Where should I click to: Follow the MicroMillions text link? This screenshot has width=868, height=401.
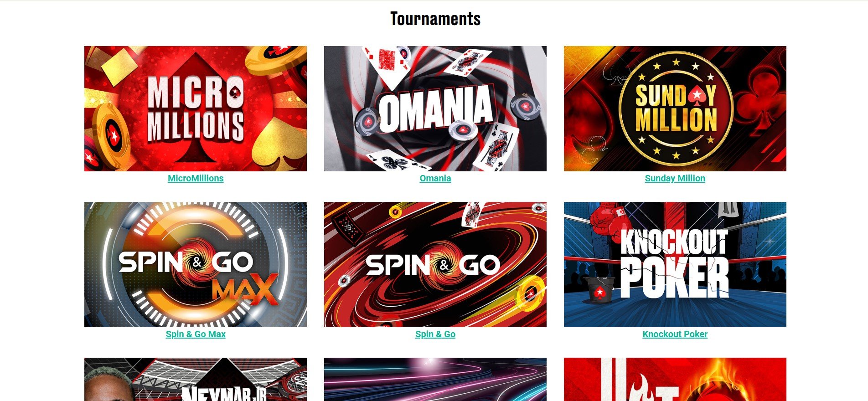click(x=196, y=178)
